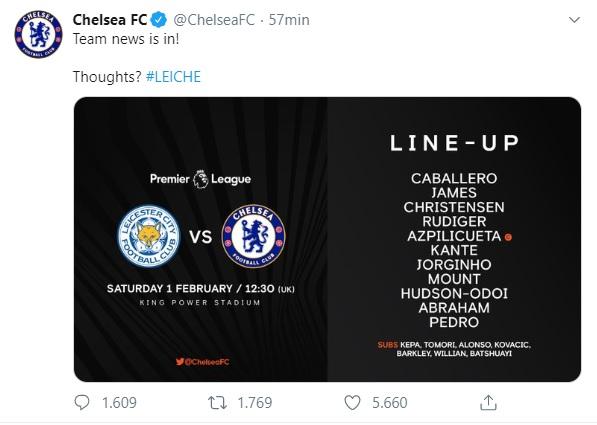
Task: Click the retweet count 1.769
Action: 255,403
